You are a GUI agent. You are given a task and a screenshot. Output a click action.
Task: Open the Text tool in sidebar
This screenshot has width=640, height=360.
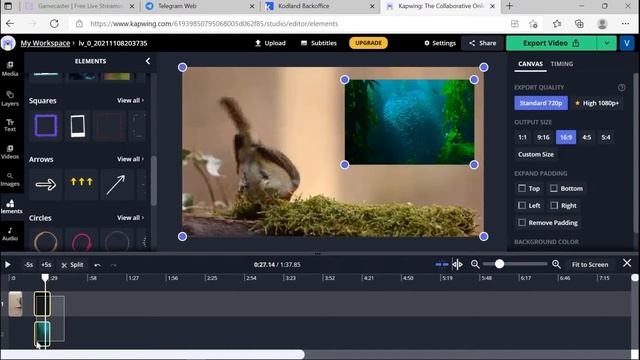(x=10, y=125)
